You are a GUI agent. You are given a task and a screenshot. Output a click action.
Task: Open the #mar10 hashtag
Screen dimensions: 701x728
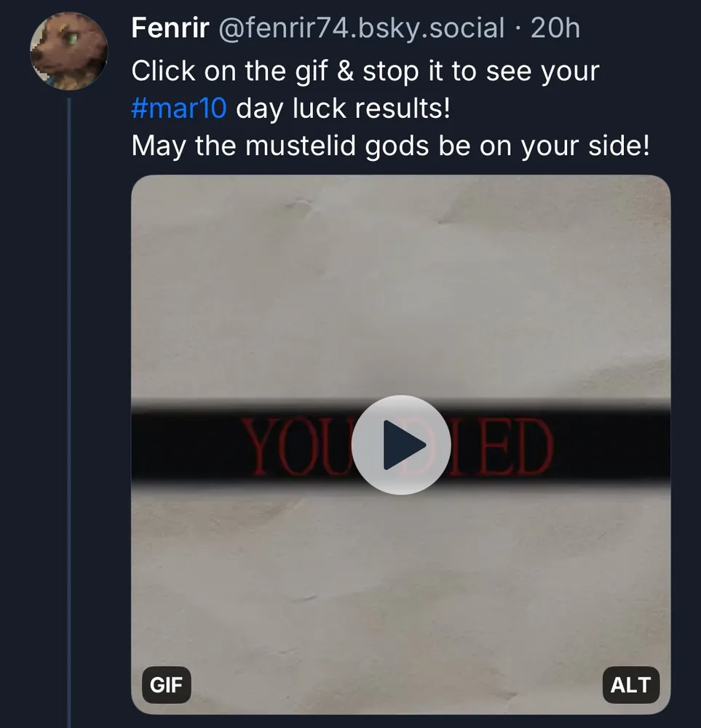click(x=179, y=109)
